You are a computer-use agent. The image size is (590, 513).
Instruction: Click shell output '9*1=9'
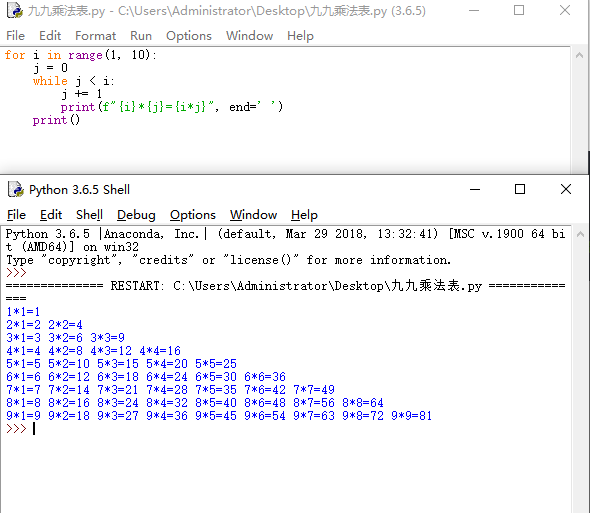[23, 416]
